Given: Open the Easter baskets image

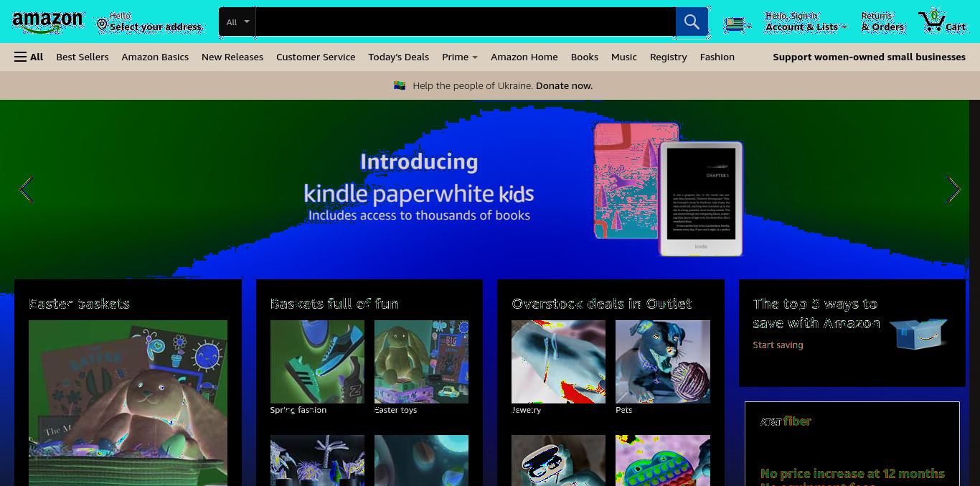Looking at the screenshot, I should tap(128, 403).
